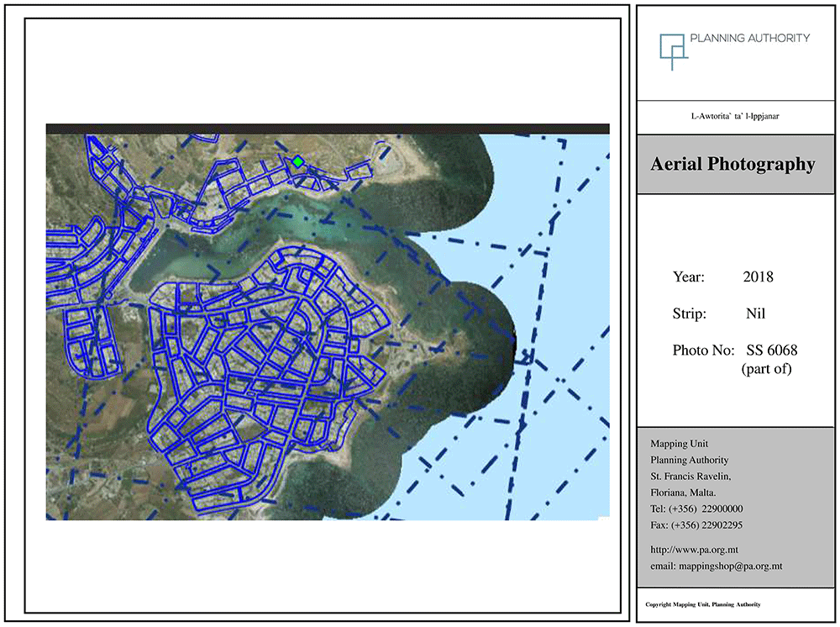
Task: Select the uppercase "PLANNING AUTHORITY" logo text
Action: pyautogui.click(x=749, y=38)
